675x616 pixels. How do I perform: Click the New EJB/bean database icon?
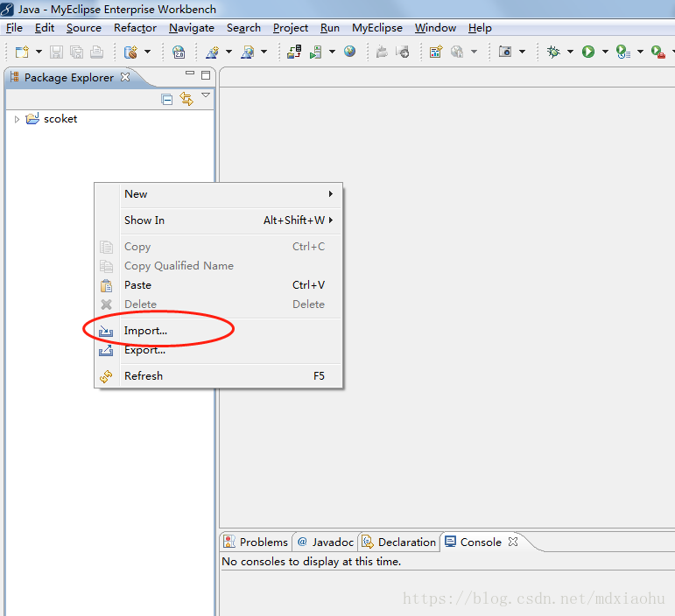(x=130, y=52)
